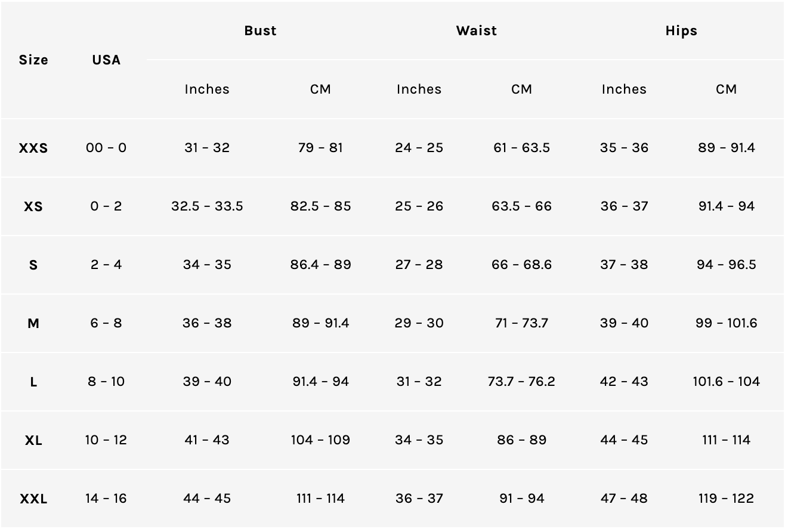
Task: Click the CM subheader under Waist
Action: coord(521,89)
